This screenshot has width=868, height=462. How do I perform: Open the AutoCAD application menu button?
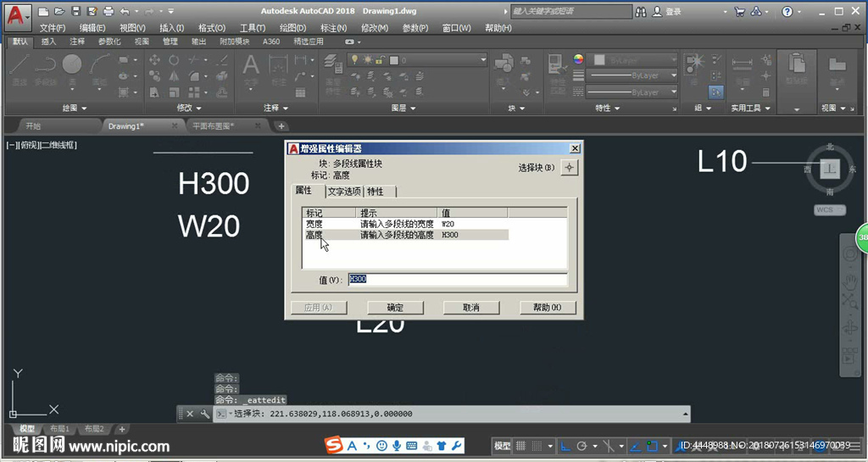click(x=18, y=16)
